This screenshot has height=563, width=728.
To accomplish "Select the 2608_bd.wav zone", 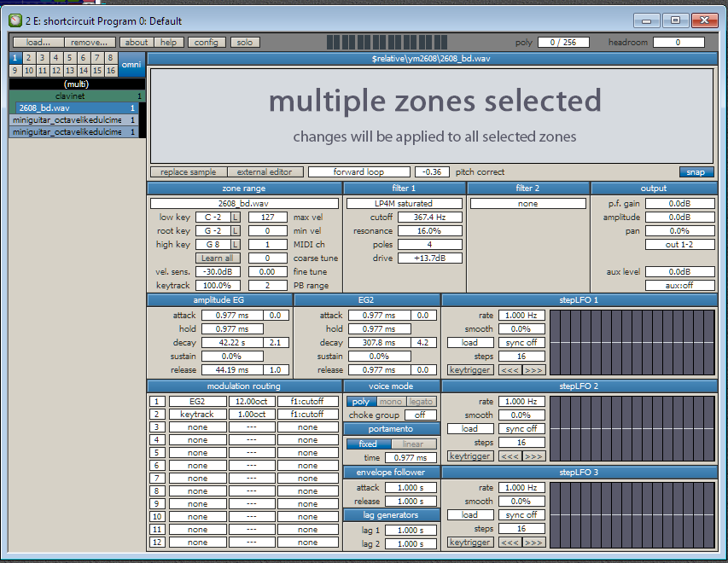I will tap(77, 108).
